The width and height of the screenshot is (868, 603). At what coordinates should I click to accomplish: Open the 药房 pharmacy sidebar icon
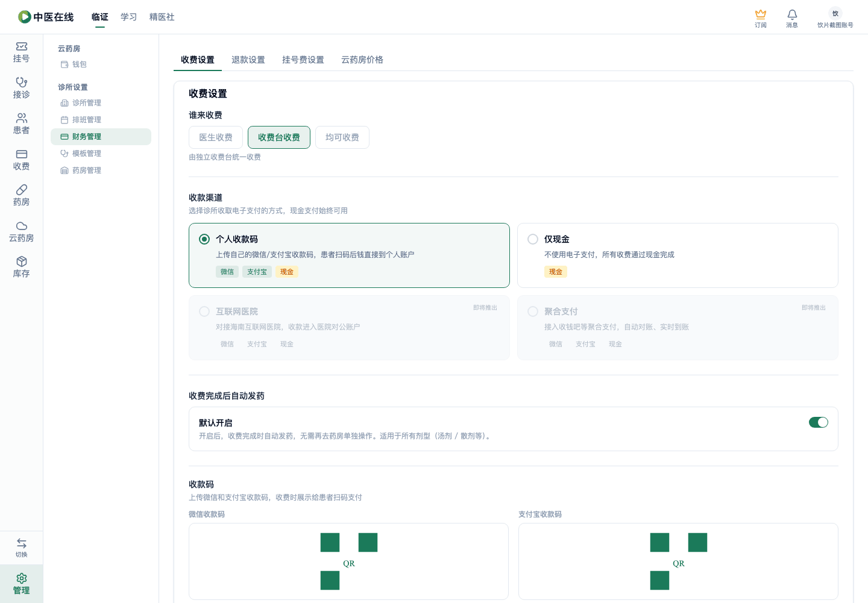pos(22,190)
